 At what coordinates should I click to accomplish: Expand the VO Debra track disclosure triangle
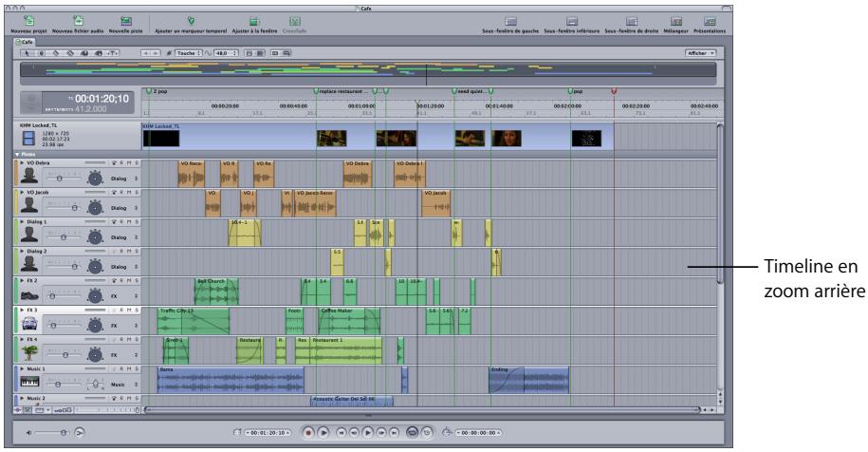[x=22, y=163]
